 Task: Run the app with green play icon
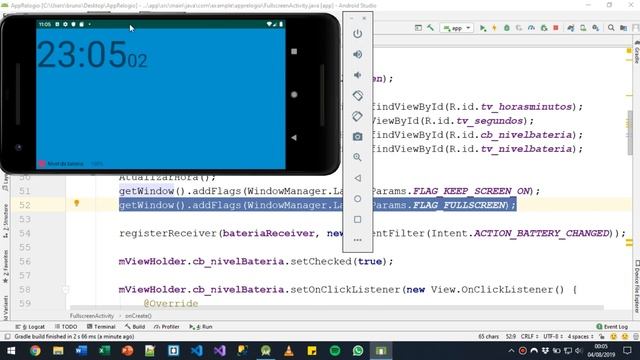(x=483, y=28)
